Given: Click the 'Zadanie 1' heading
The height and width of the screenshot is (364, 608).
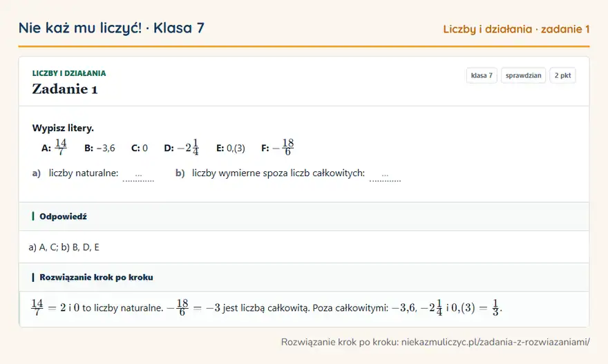Looking at the screenshot, I should pos(65,89).
